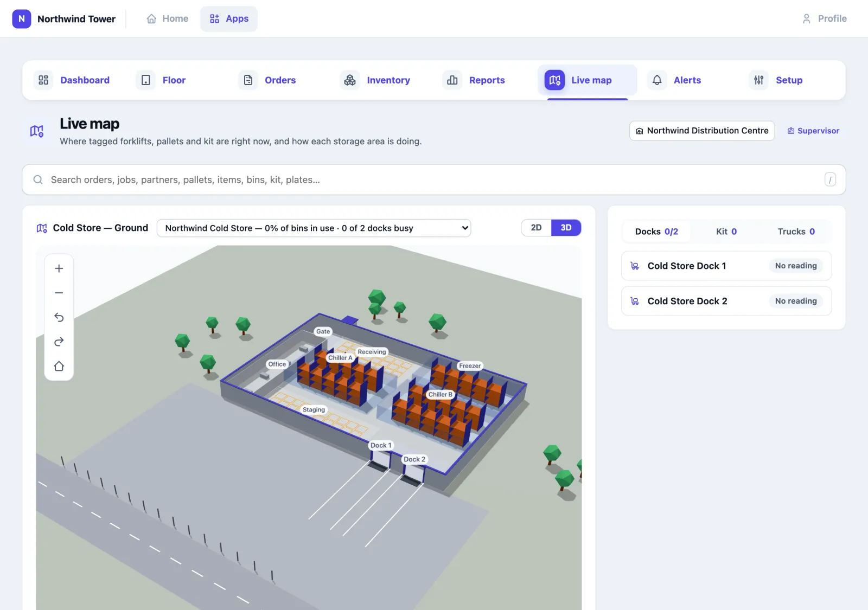
Task: Click the Live map page header icon
Action: [37, 131]
